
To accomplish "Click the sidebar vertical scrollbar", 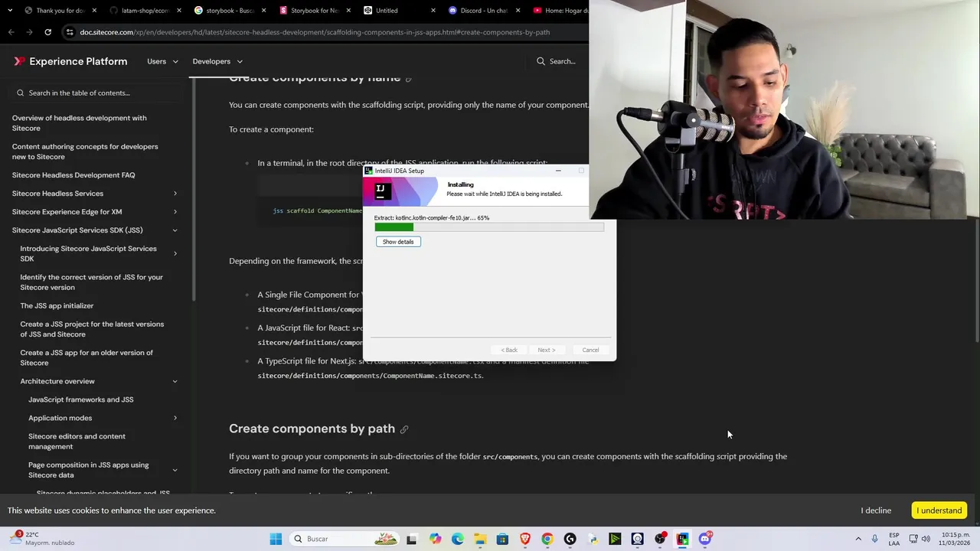I will pos(193,191).
